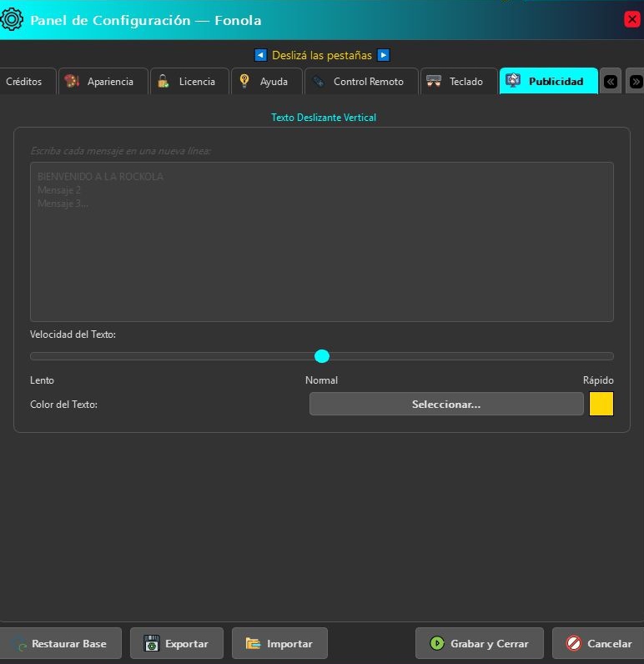
Task: Close the configuration panel with red X
Action: (x=631, y=19)
